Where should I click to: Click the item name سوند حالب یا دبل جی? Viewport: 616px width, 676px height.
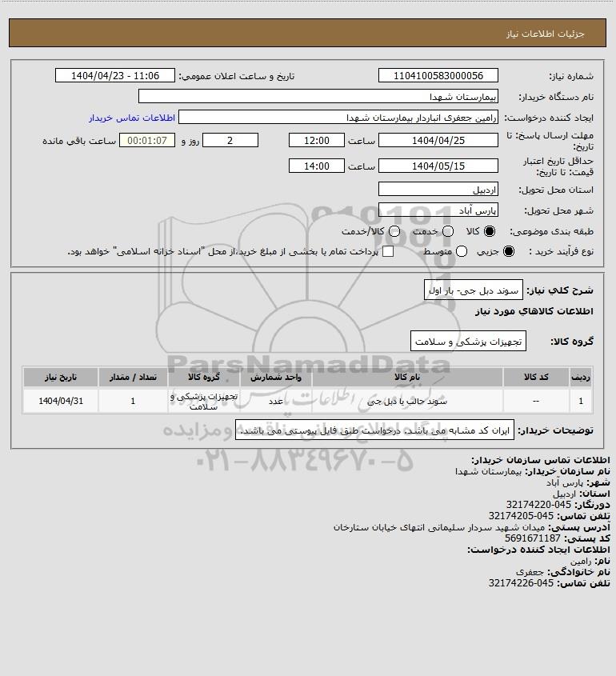pyautogui.click(x=407, y=402)
